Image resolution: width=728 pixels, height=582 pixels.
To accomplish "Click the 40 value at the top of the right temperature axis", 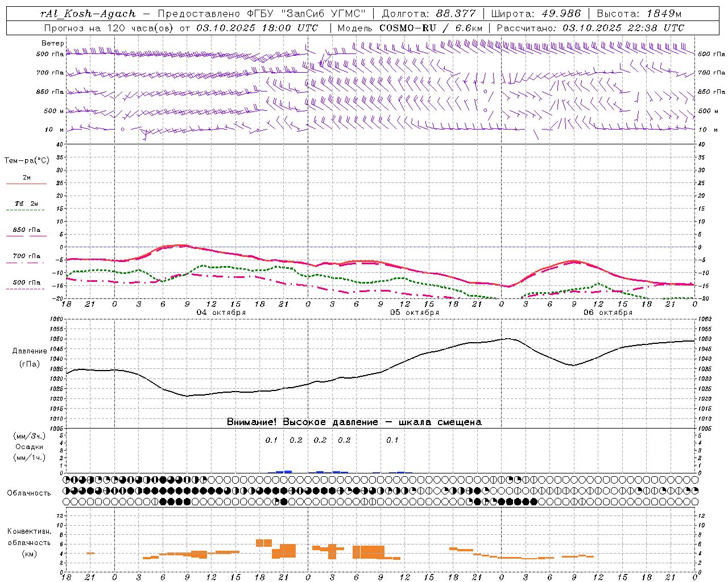I will (702, 144).
